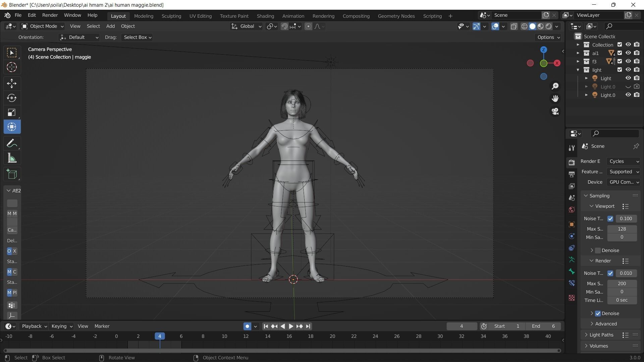Click the current frame field showing 4
Screen dimensions: 644x362
[x=462, y=326]
